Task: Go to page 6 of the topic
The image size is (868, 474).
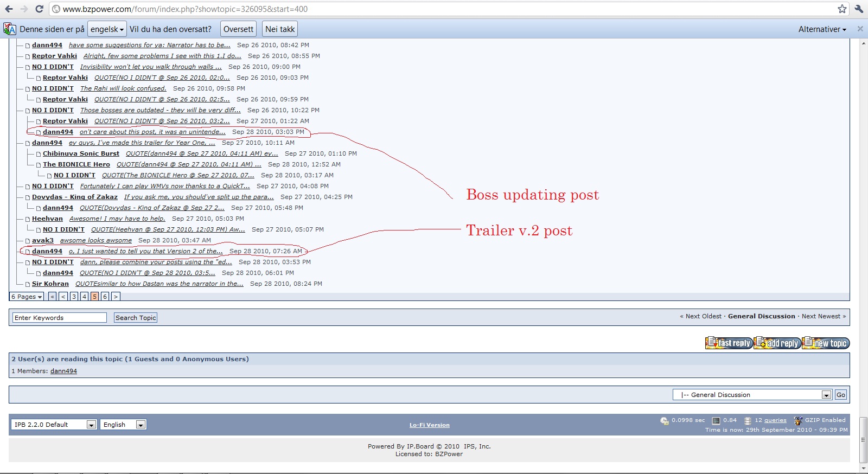Action: tap(105, 297)
